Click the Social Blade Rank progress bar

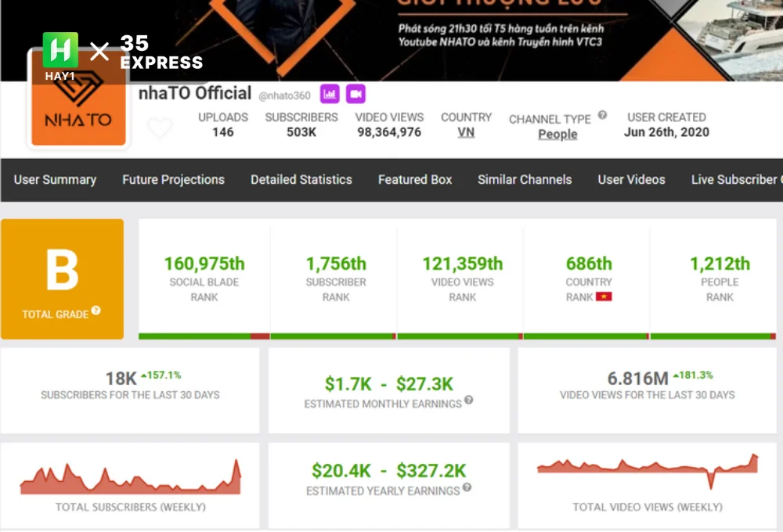point(204,336)
